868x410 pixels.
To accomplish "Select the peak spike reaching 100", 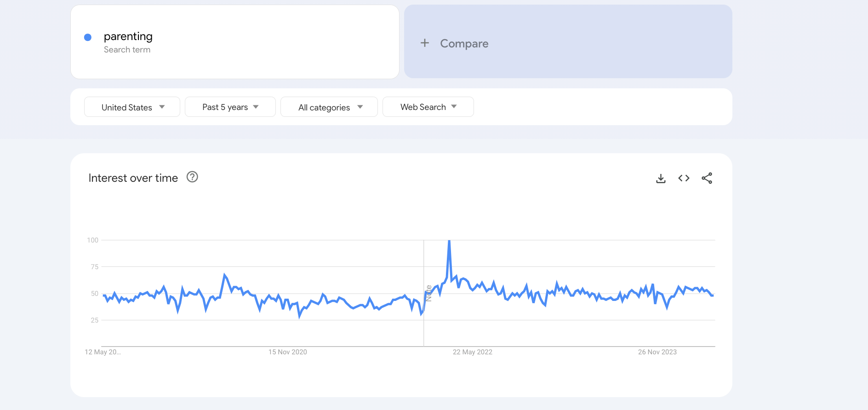I will click(449, 242).
